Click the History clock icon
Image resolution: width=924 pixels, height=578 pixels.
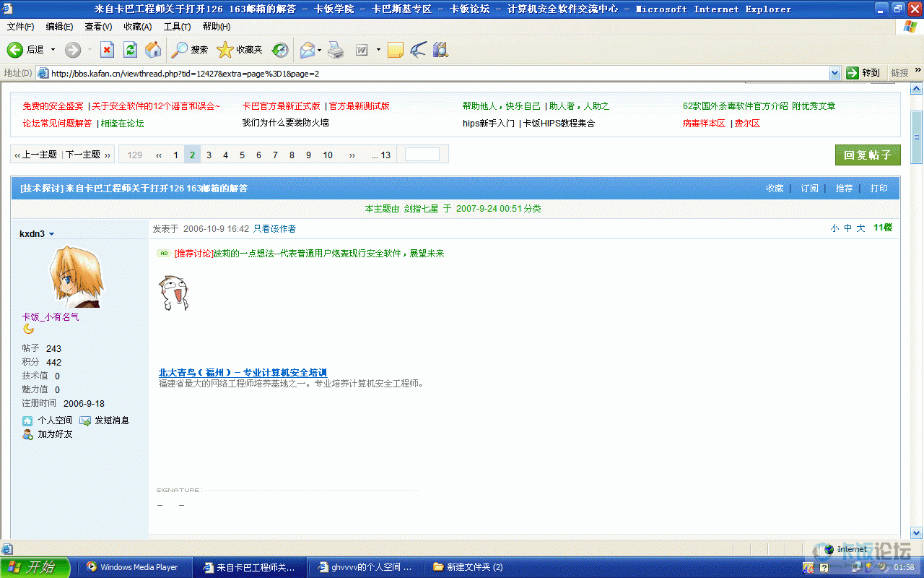tap(280, 50)
